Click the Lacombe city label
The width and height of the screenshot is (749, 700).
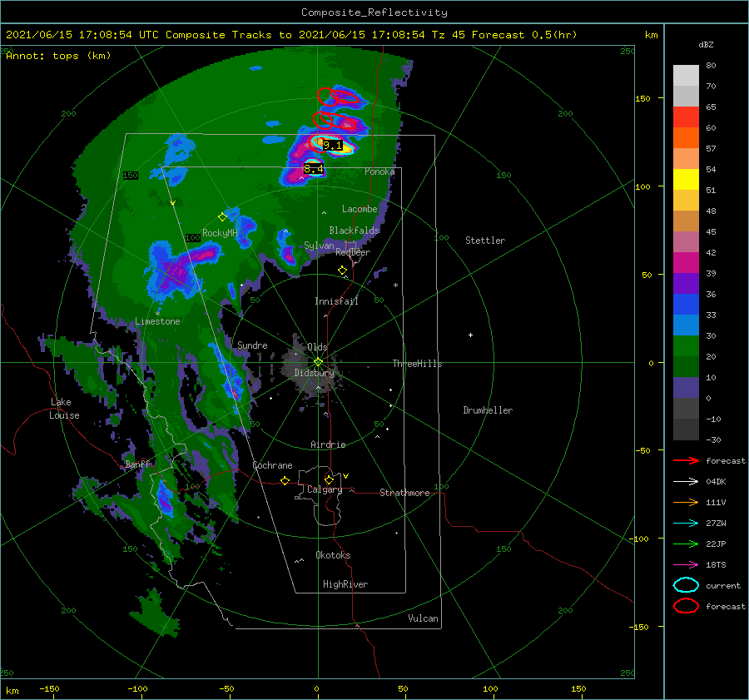(x=360, y=209)
